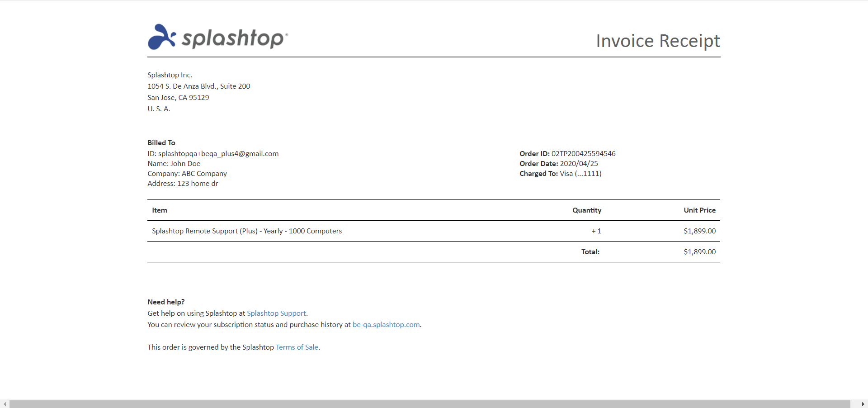This screenshot has width=868, height=408.
Task: Click the unit price in the item row
Action: [699, 231]
